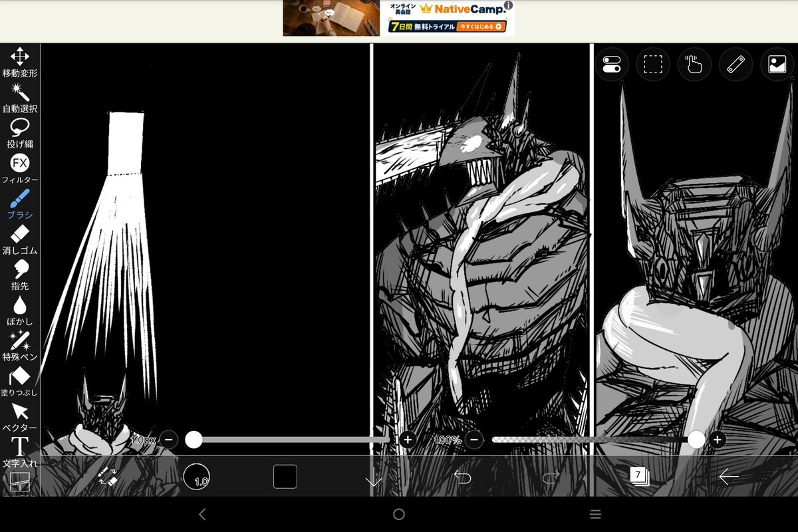The image size is (798, 532).
Task: Tap the Android home navigation button
Action: [x=399, y=514]
